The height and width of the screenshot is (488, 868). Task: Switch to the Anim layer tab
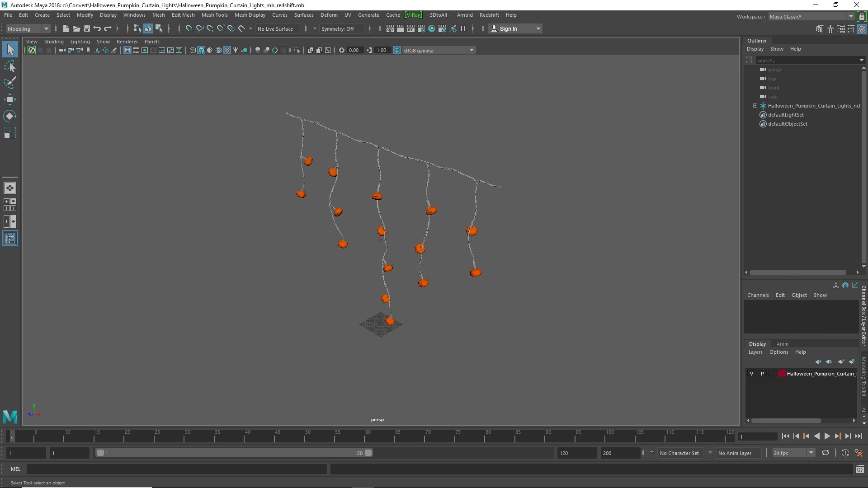(x=782, y=344)
